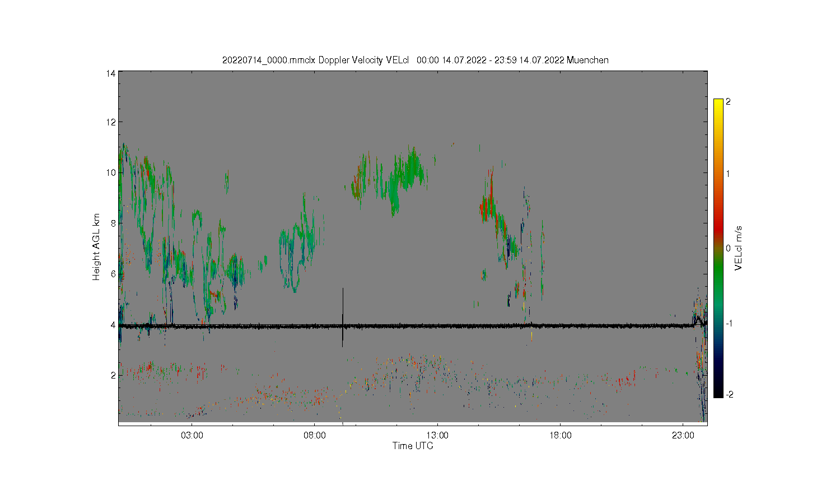This screenshot has height=504, width=840.
Task: Click the 23:00 time tick label
Action: point(683,436)
